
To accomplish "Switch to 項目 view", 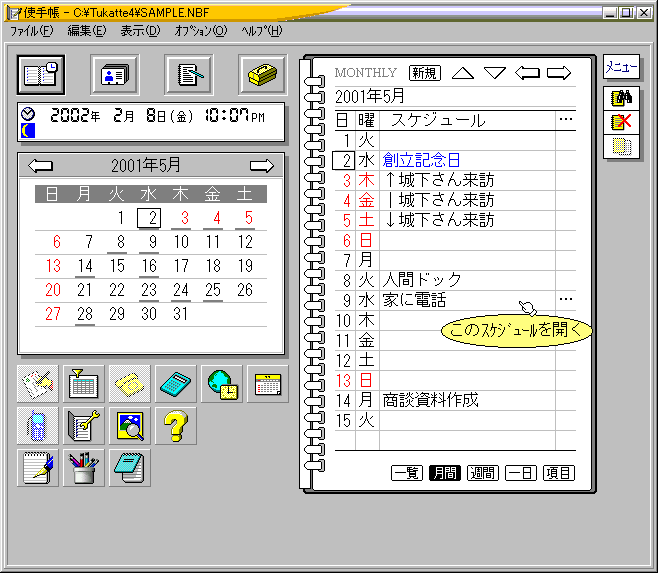I will tap(559, 473).
